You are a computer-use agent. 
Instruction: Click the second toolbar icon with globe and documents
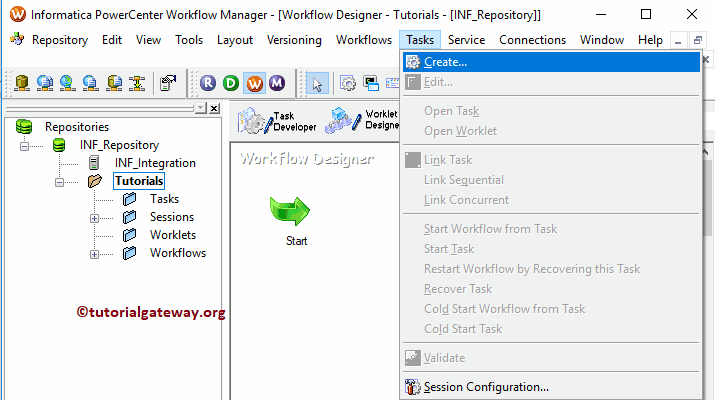point(45,83)
